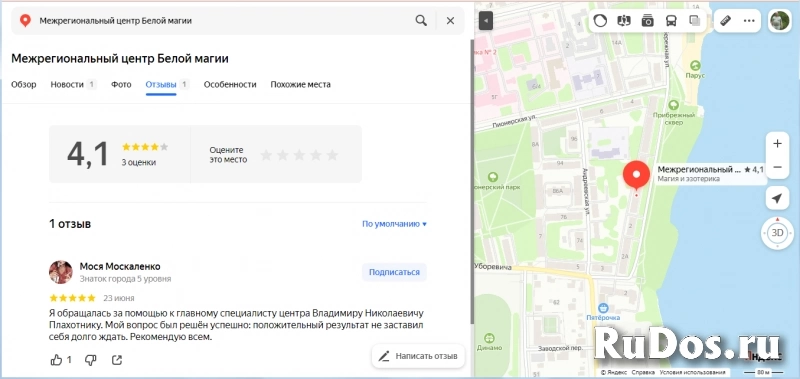Click the Межрегиональный map label with 4,1 rating

coord(710,173)
